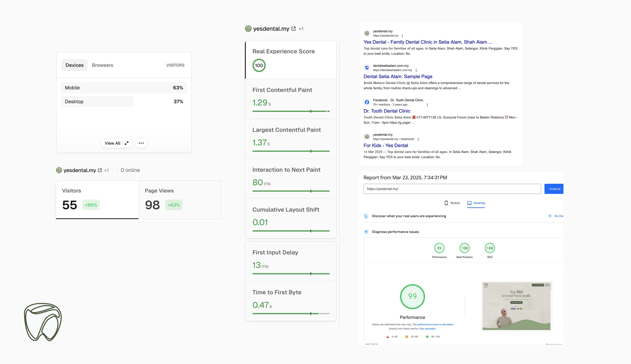This screenshot has width=631, height=364.
Task: Open three-dot menu for dentalsetiaalam.com.my result
Action: (x=416, y=70)
